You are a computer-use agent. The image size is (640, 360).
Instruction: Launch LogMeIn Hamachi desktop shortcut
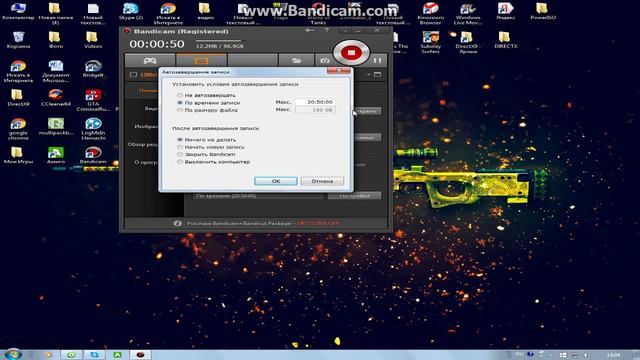point(93,129)
